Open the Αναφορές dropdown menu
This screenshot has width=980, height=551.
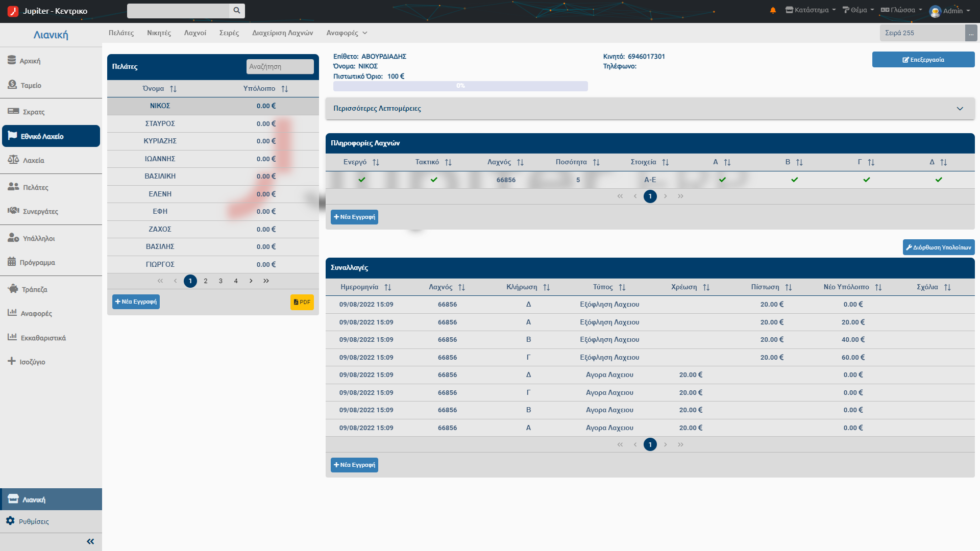point(347,33)
